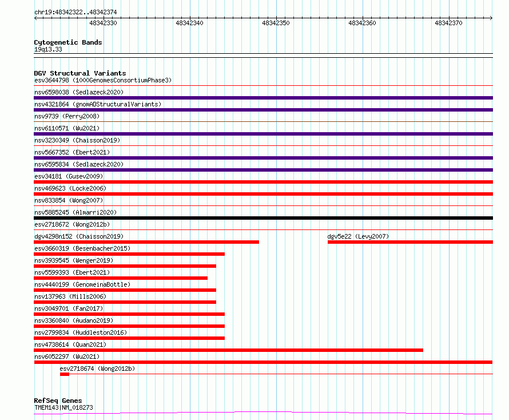Click ruler position 48342330
Screen dimensions: 509x420
point(103,23)
